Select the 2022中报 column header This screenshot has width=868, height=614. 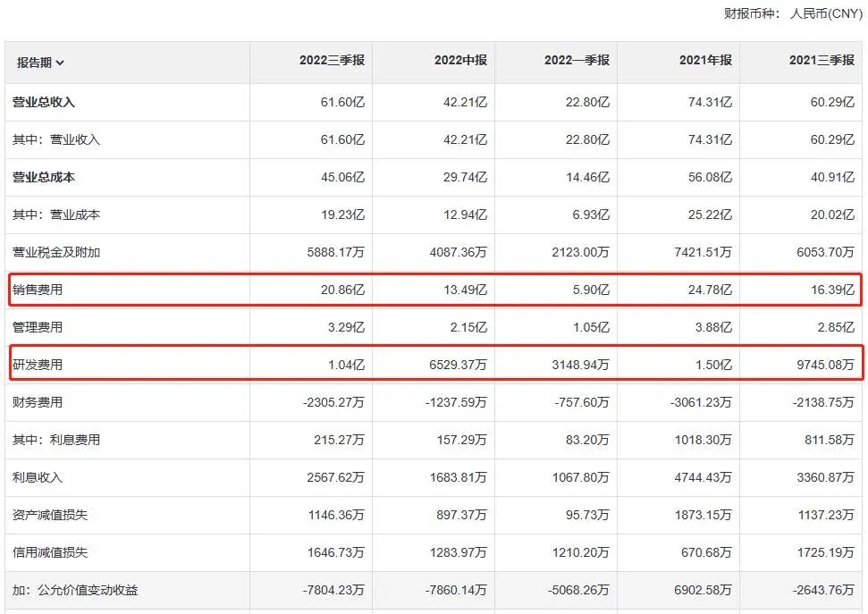click(460, 61)
